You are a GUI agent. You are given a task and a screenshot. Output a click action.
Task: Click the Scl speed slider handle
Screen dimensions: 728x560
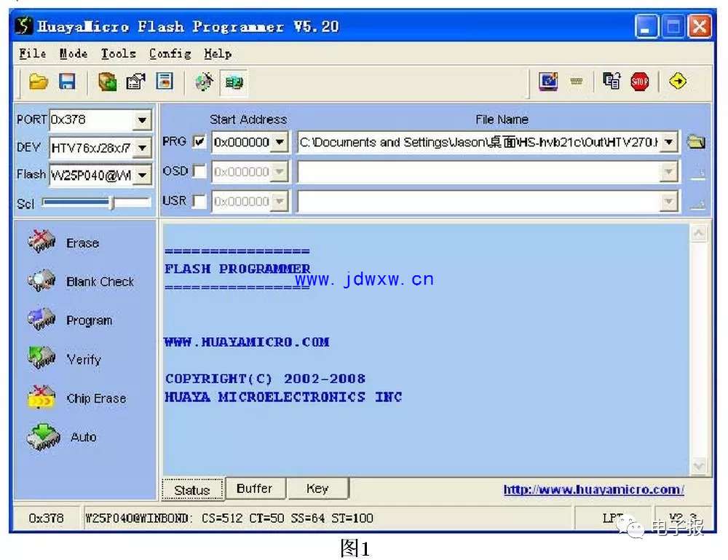click(x=111, y=203)
